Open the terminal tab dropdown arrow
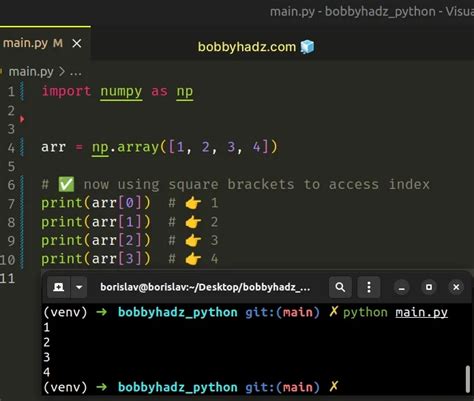 (79, 287)
